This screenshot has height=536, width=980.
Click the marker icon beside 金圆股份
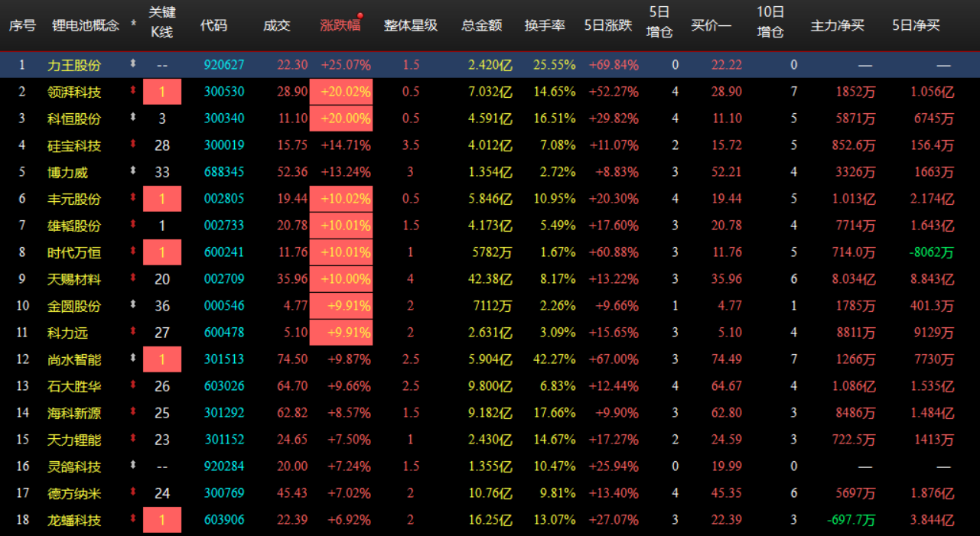point(134,305)
